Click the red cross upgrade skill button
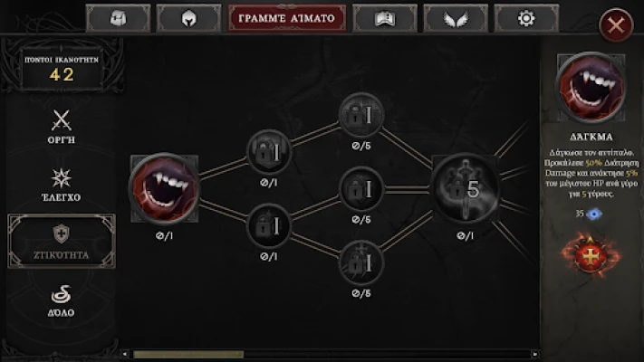 point(591,255)
